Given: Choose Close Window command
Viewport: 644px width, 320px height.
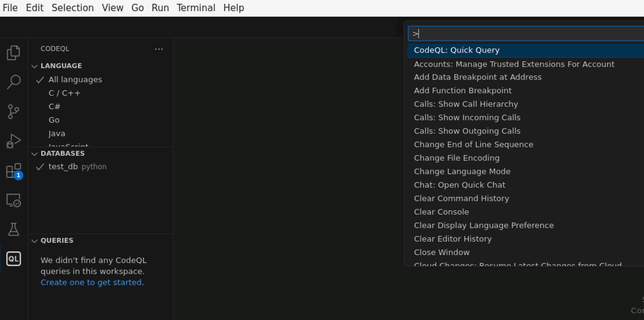Looking at the screenshot, I should coord(525,253).
